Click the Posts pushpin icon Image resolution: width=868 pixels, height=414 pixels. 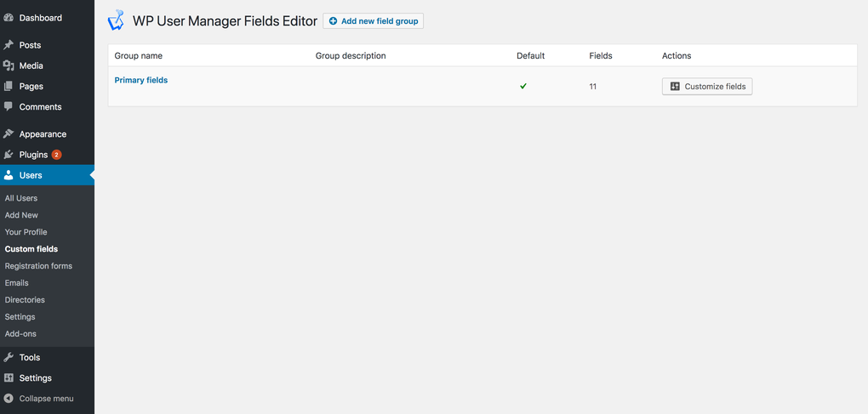9,45
